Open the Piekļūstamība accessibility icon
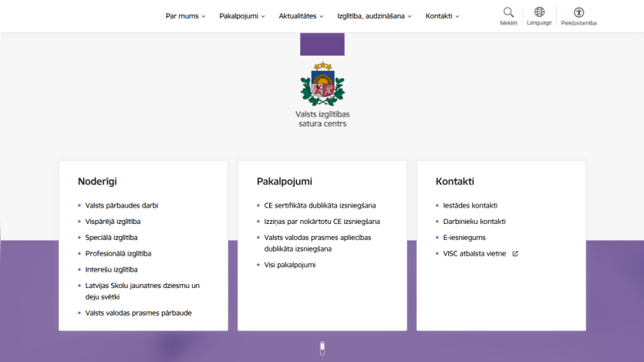644x362 pixels. [x=578, y=12]
